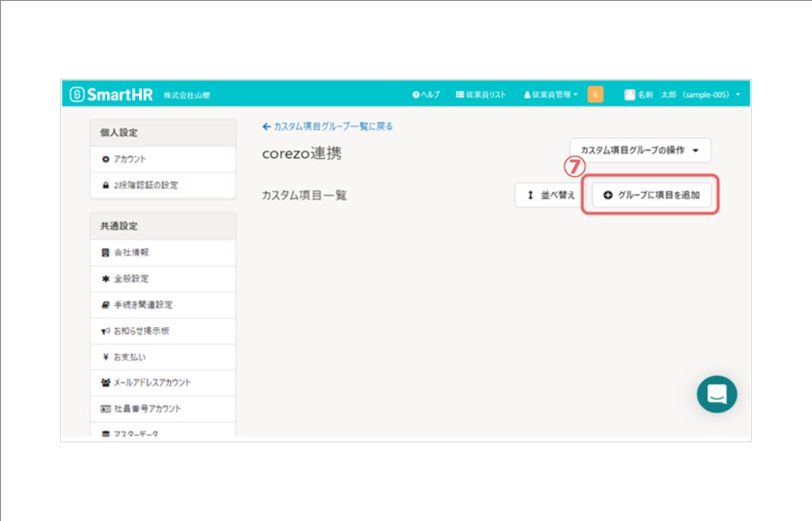Click the SmartHR logo

111,95
